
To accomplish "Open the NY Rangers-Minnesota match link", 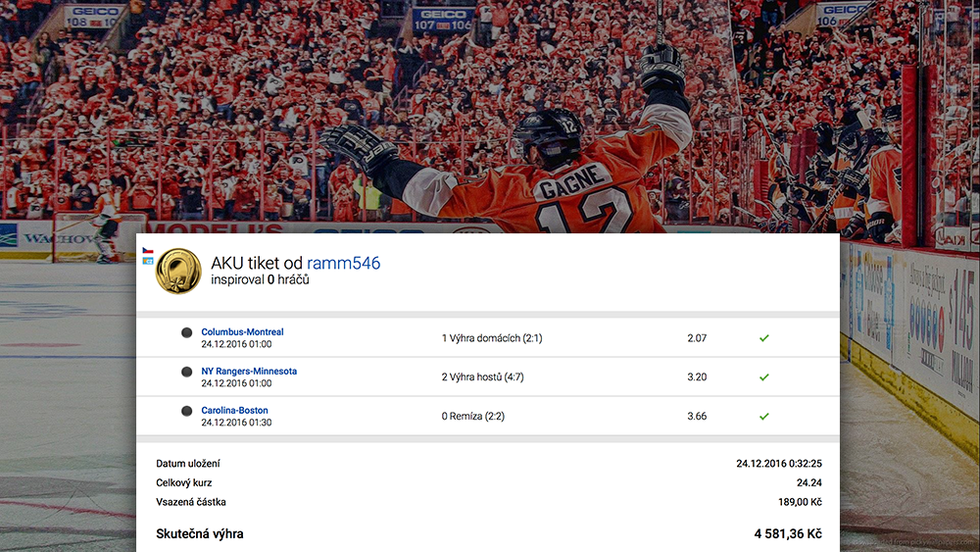I will tap(249, 372).
